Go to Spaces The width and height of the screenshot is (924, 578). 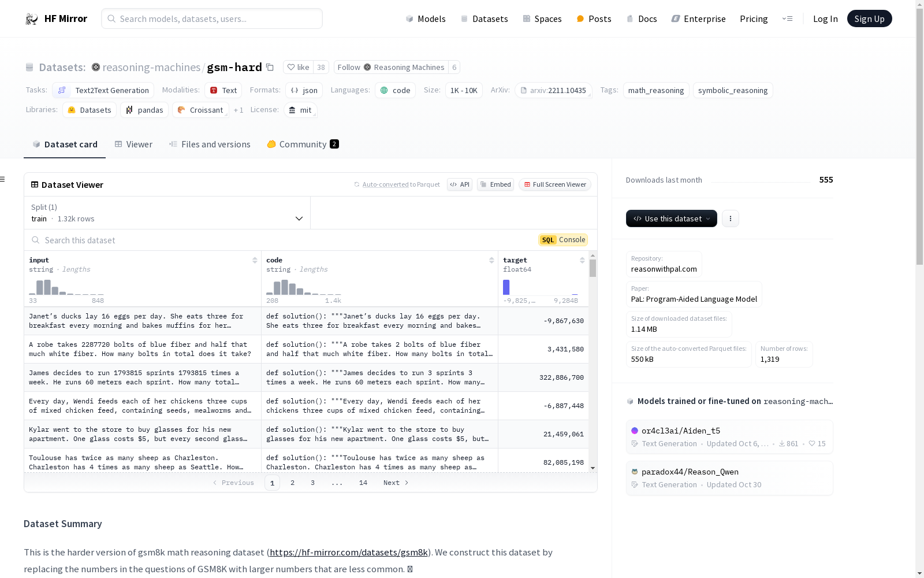[542, 19]
